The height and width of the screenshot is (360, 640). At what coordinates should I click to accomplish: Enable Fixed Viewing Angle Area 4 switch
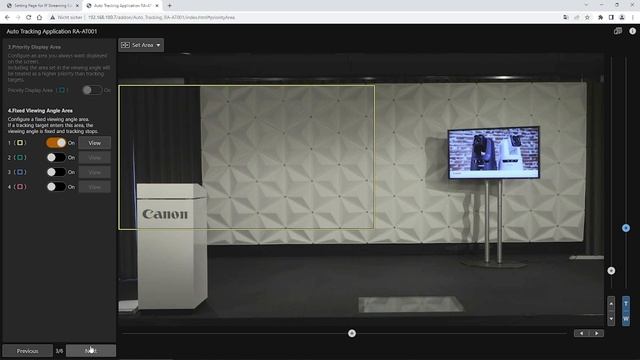point(56,187)
